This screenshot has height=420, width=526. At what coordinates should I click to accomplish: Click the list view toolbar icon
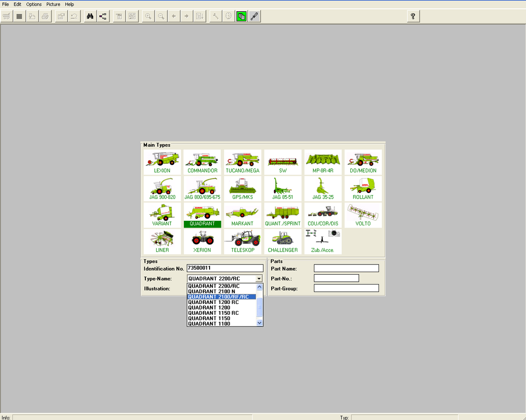[20, 16]
